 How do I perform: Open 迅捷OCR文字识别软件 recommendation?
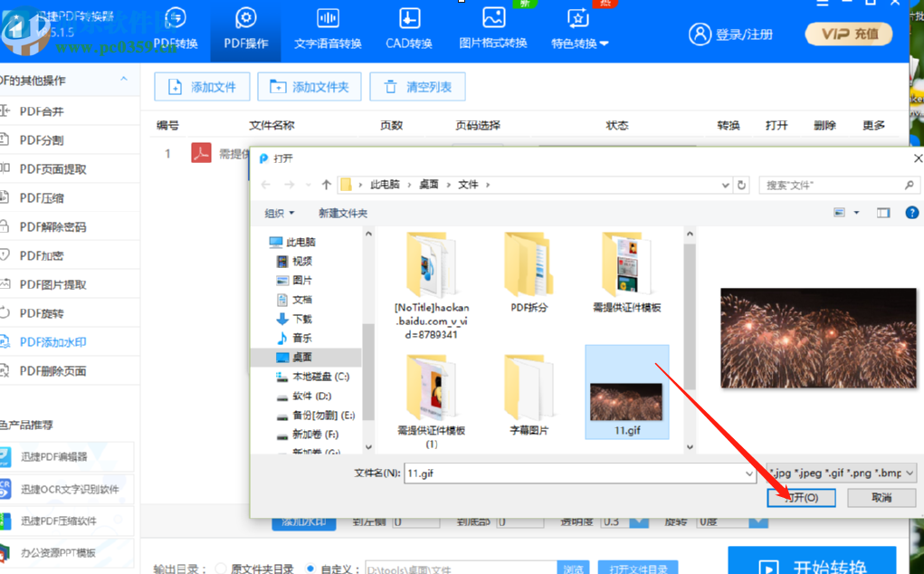point(67,489)
